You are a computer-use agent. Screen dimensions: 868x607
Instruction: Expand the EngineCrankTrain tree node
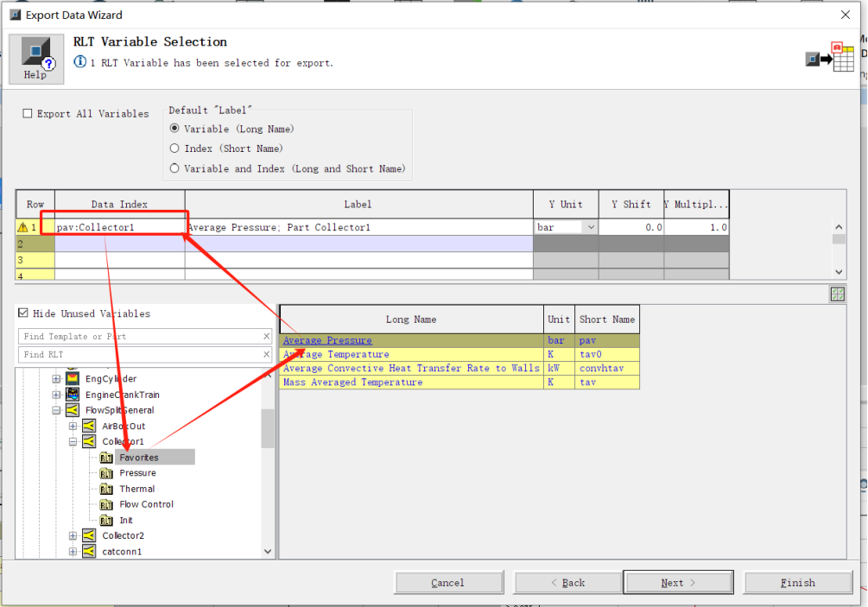tap(56, 395)
